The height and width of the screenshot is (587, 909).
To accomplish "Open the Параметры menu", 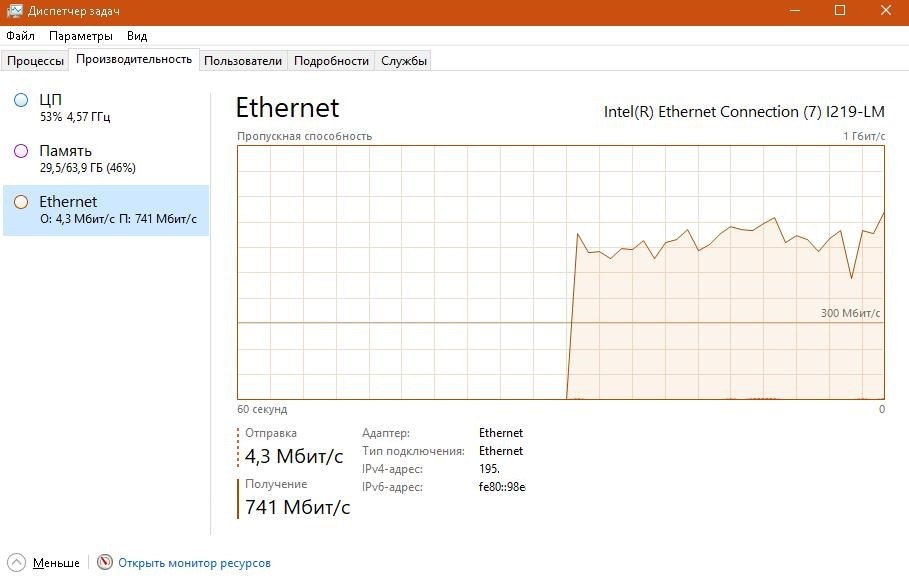I will [81, 36].
